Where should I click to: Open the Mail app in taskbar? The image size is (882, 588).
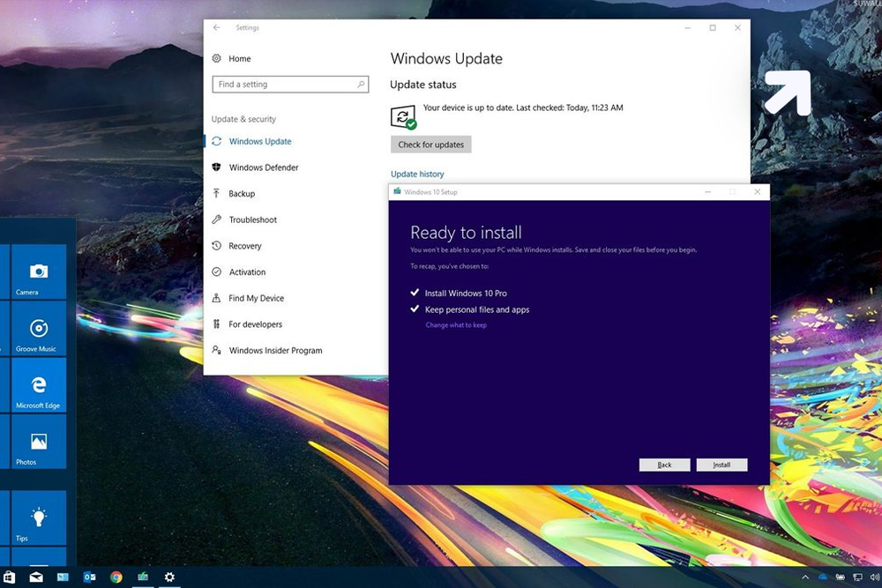tap(36, 577)
